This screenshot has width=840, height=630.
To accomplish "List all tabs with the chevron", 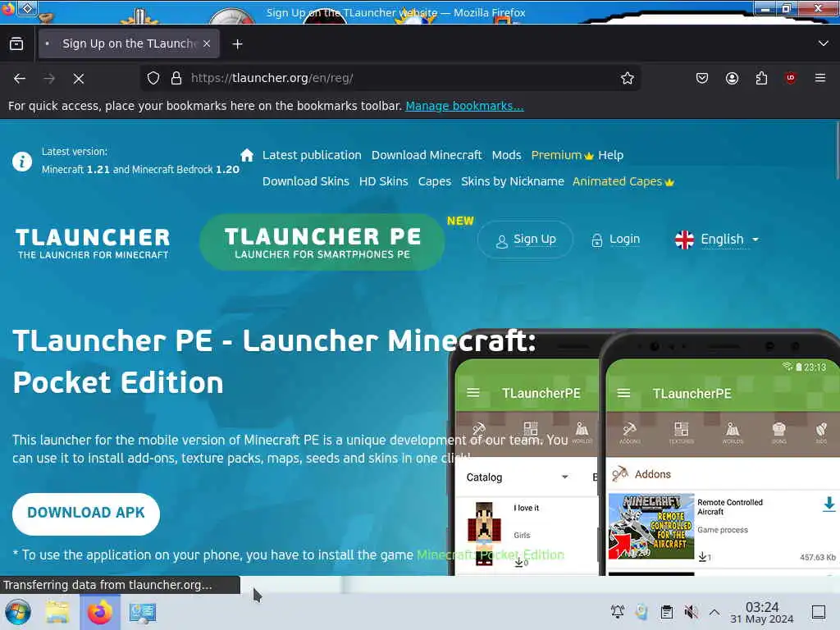I will click(x=824, y=43).
